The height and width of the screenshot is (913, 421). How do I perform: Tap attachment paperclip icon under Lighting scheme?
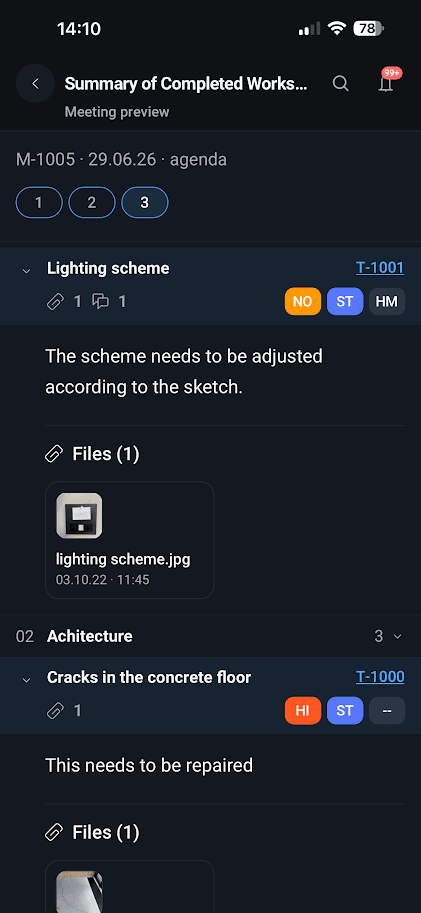click(x=55, y=302)
